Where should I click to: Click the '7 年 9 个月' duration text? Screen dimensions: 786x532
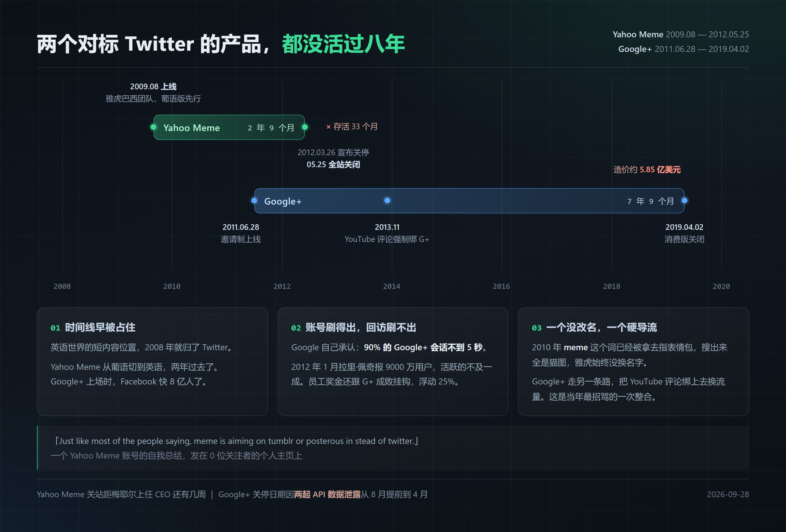651,201
